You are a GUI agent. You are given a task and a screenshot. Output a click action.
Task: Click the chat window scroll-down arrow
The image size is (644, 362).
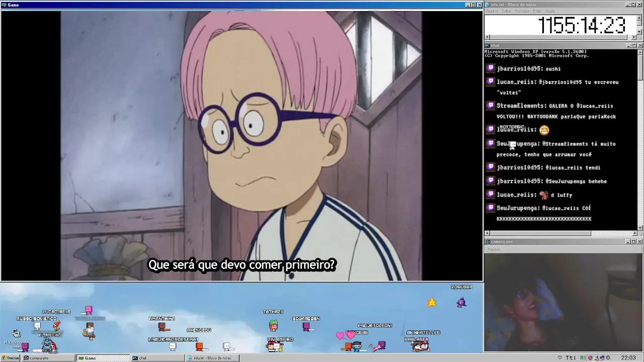(x=640, y=227)
